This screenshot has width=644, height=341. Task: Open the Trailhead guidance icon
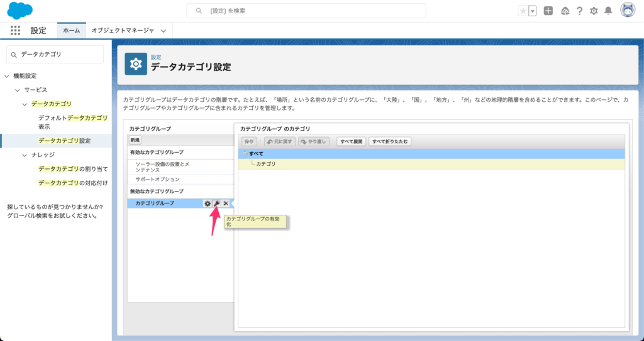(x=564, y=11)
